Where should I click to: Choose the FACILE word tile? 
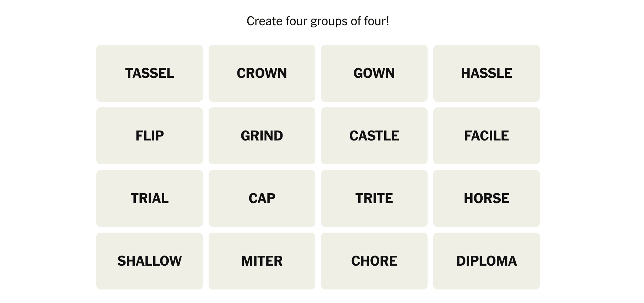pyautogui.click(x=486, y=136)
